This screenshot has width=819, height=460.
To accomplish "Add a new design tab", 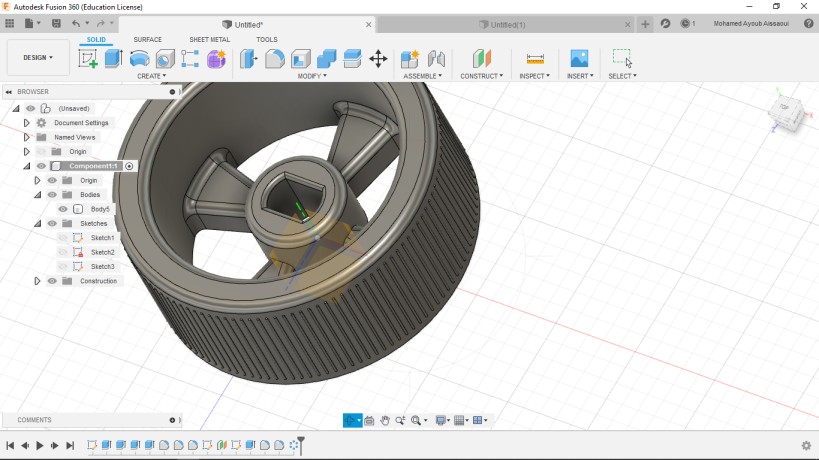I will (x=645, y=24).
